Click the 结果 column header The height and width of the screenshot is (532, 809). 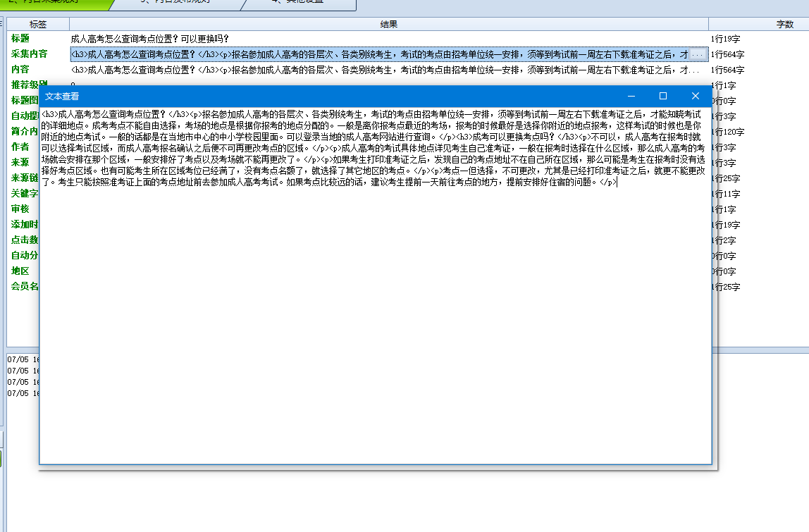pyautogui.click(x=388, y=24)
